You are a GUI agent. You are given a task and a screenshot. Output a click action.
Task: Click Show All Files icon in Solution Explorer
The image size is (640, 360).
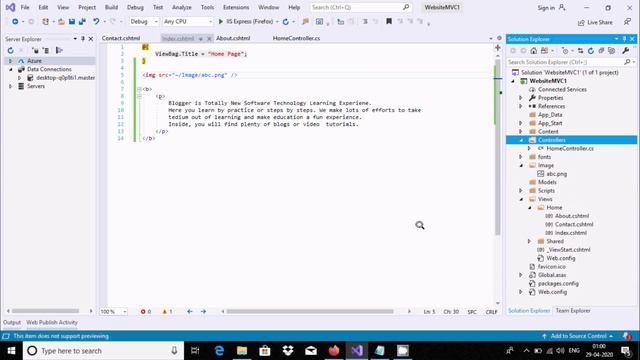[x=611, y=51]
